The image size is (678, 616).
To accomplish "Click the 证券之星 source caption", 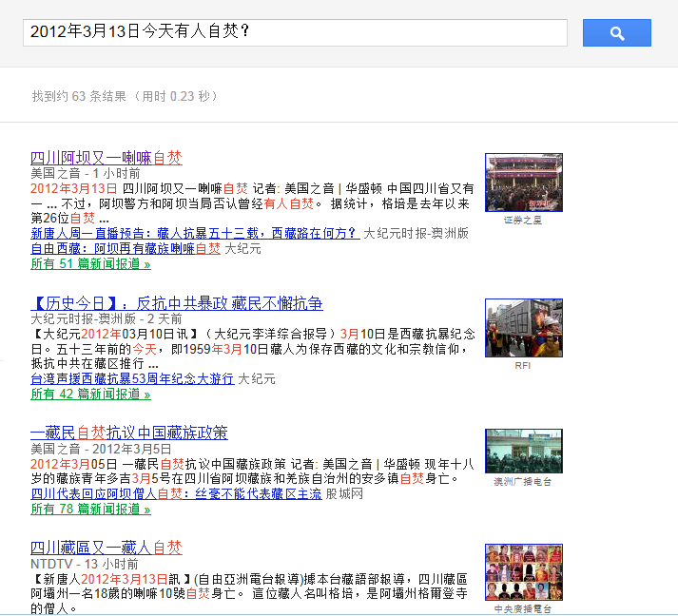I will coord(523,220).
